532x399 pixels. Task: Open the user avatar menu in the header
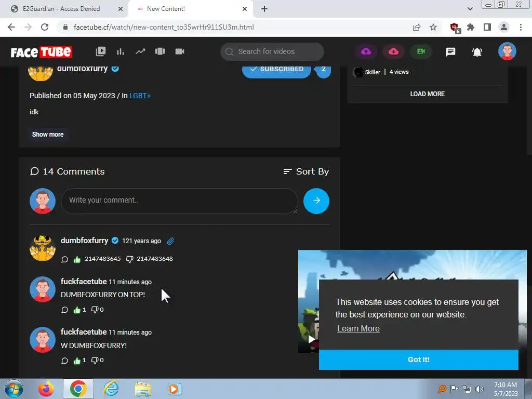[507, 51]
